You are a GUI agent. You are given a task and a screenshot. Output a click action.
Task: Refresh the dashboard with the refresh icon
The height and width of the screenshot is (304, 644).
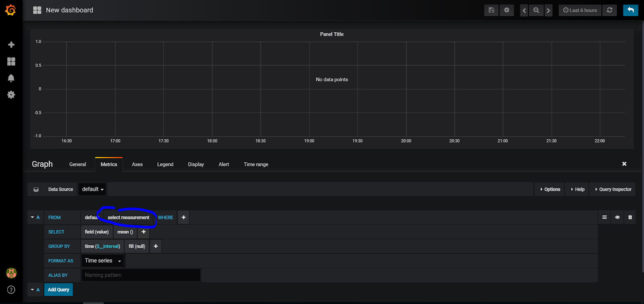[x=609, y=10]
